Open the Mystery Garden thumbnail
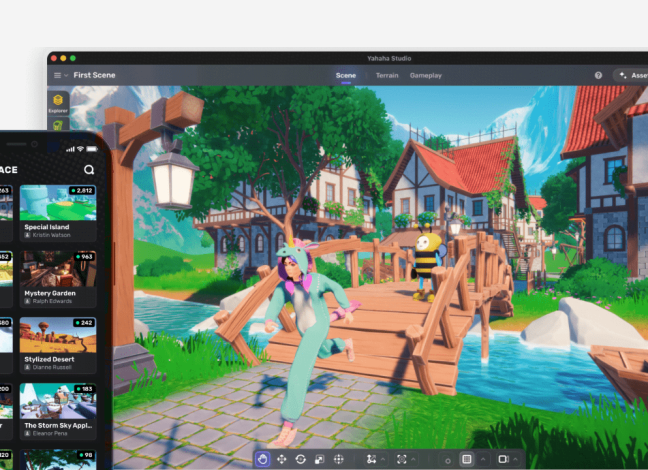 (58, 269)
